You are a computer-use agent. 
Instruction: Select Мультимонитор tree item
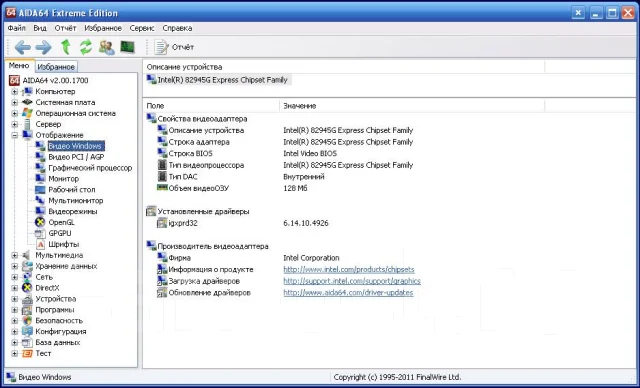76,201
